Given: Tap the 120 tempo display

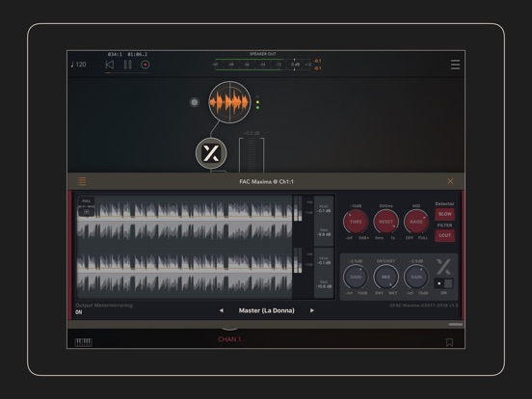Looking at the screenshot, I should [78, 65].
